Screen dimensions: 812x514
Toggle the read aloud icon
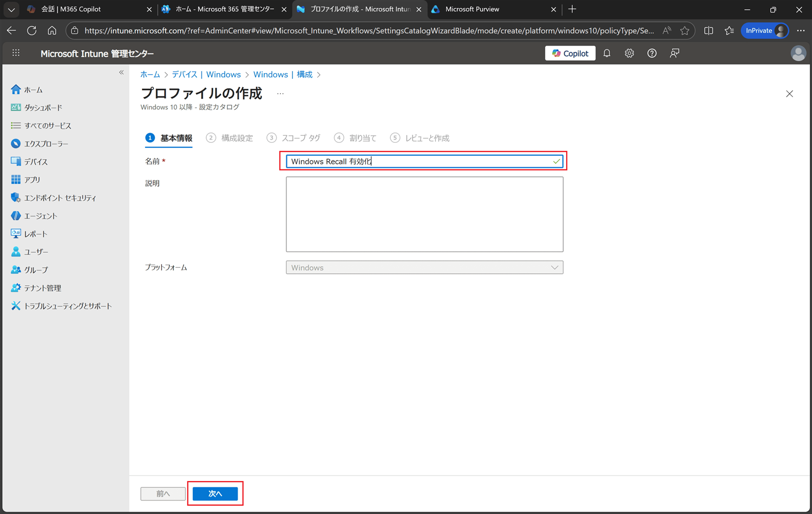point(667,31)
